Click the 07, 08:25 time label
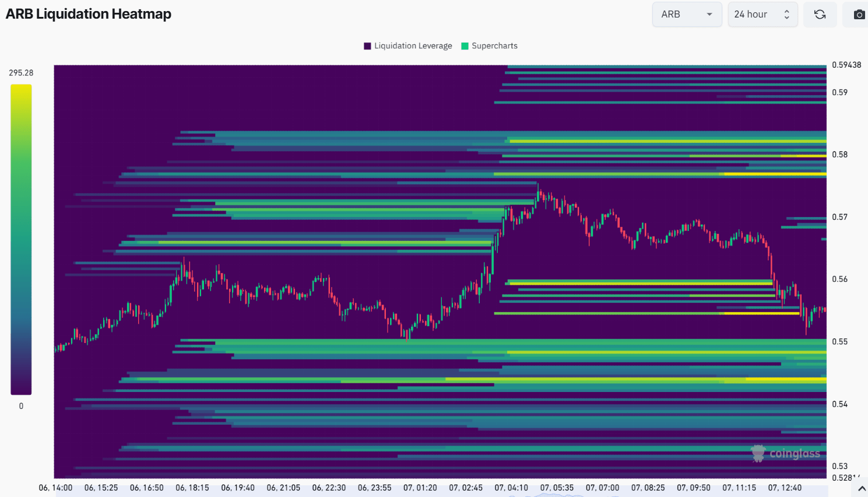 click(648, 488)
